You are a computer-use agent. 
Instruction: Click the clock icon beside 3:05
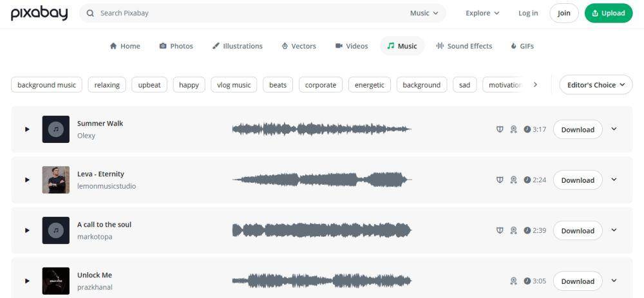click(x=527, y=281)
